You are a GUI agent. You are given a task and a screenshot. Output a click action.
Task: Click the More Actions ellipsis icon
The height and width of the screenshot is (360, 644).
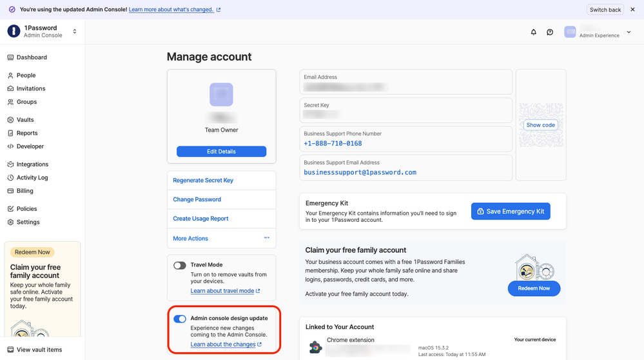click(x=267, y=238)
